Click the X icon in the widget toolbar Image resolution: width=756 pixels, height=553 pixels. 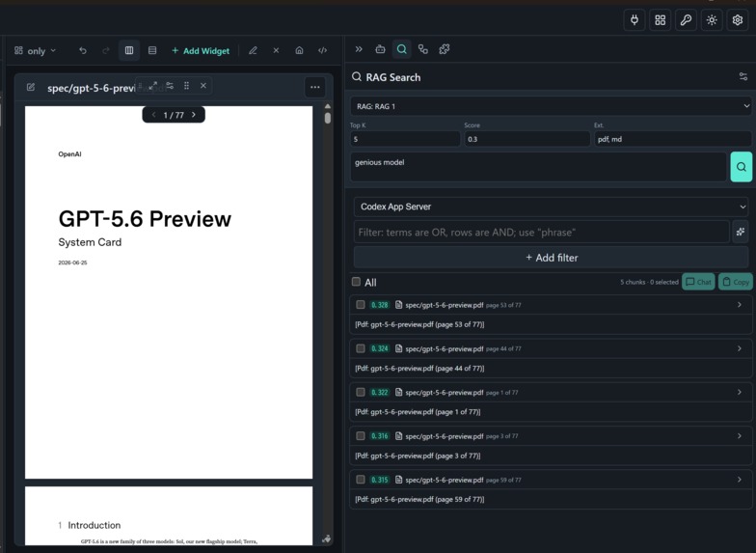click(276, 50)
